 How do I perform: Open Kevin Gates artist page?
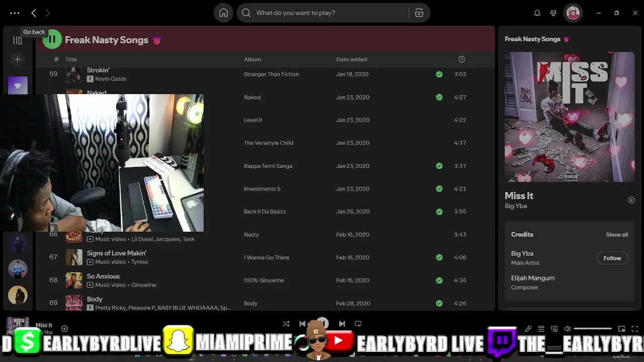pos(111,79)
